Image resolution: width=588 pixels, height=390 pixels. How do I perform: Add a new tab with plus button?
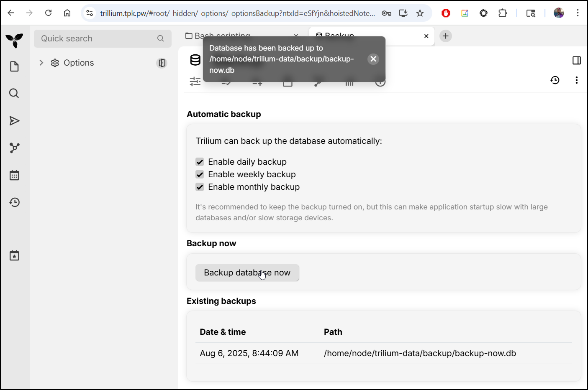coord(446,36)
